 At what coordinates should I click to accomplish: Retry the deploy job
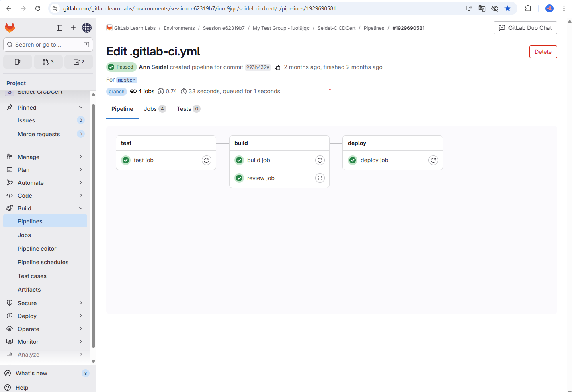coord(433,160)
